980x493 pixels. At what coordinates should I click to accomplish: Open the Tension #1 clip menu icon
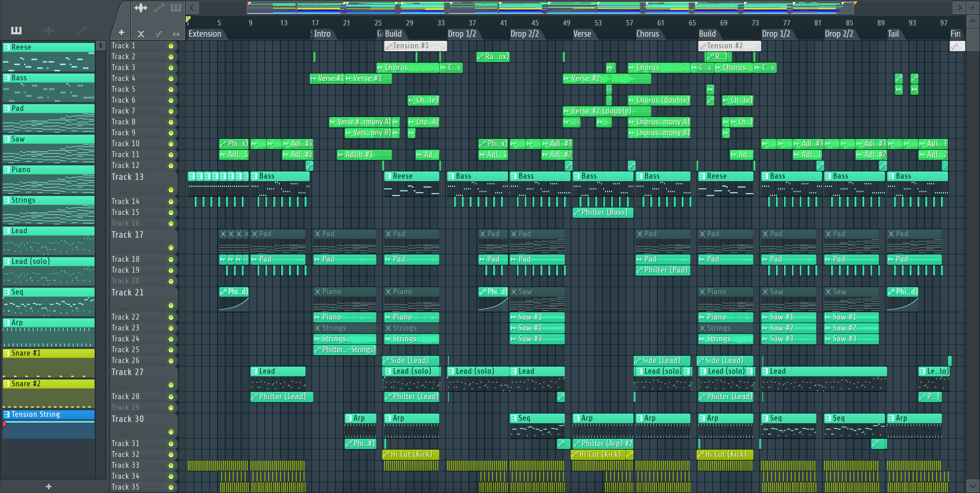pyautogui.click(x=388, y=46)
